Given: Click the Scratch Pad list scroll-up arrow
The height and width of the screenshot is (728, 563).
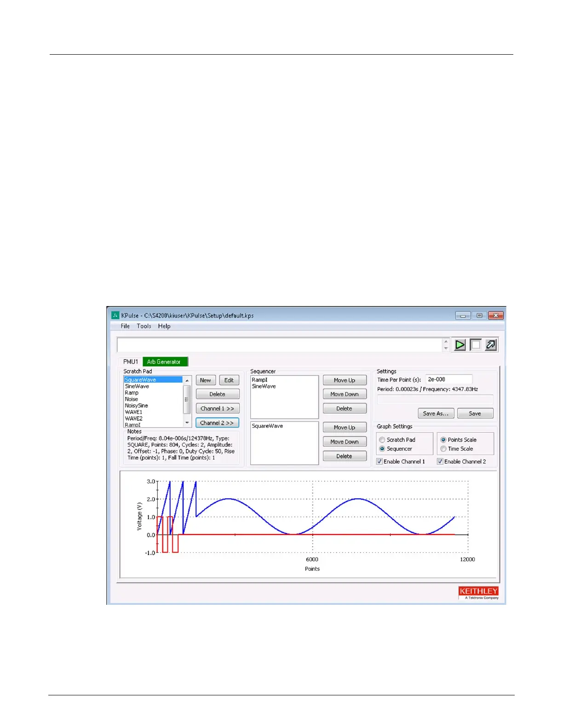Looking at the screenshot, I should coord(187,381).
